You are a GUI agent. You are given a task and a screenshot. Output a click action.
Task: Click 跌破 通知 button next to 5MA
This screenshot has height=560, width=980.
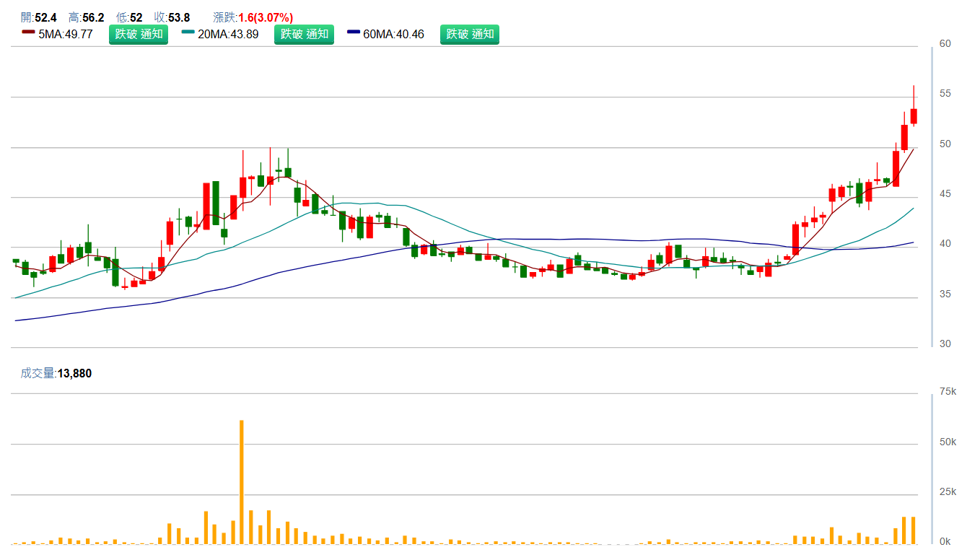[x=139, y=34]
